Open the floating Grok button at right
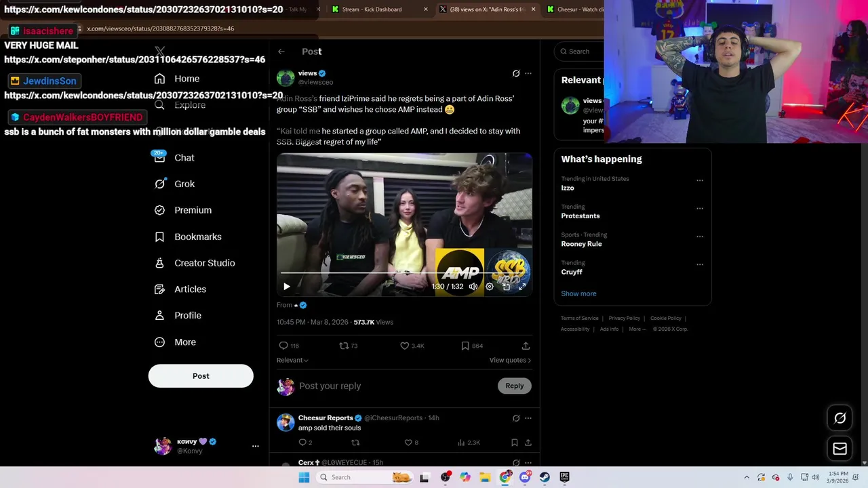The image size is (868, 488). tap(840, 418)
